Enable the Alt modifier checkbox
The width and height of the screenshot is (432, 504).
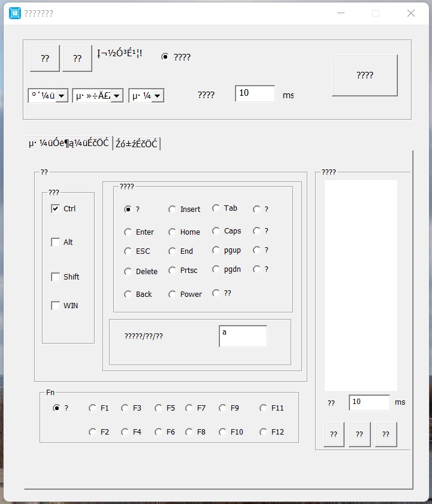point(56,242)
